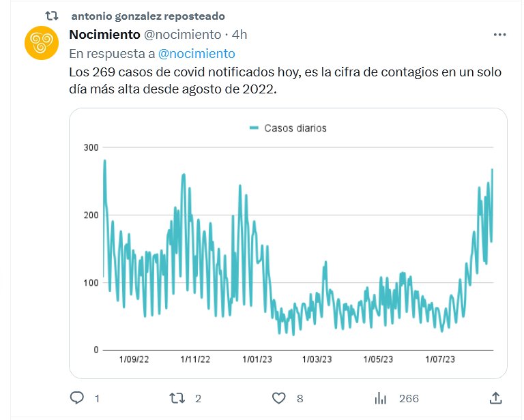Click the gray @nocimiento handle in the header

183,34
